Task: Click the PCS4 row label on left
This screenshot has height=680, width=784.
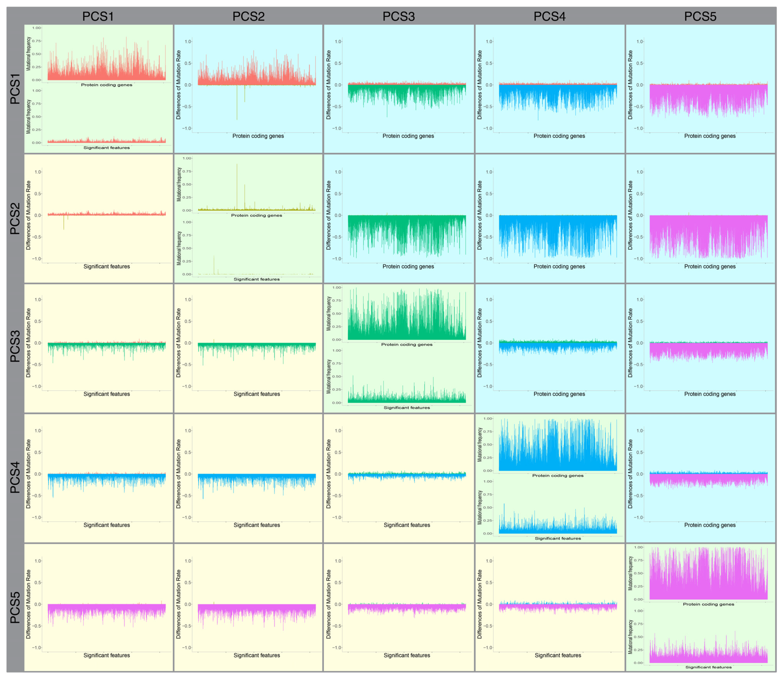Action: coord(14,477)
